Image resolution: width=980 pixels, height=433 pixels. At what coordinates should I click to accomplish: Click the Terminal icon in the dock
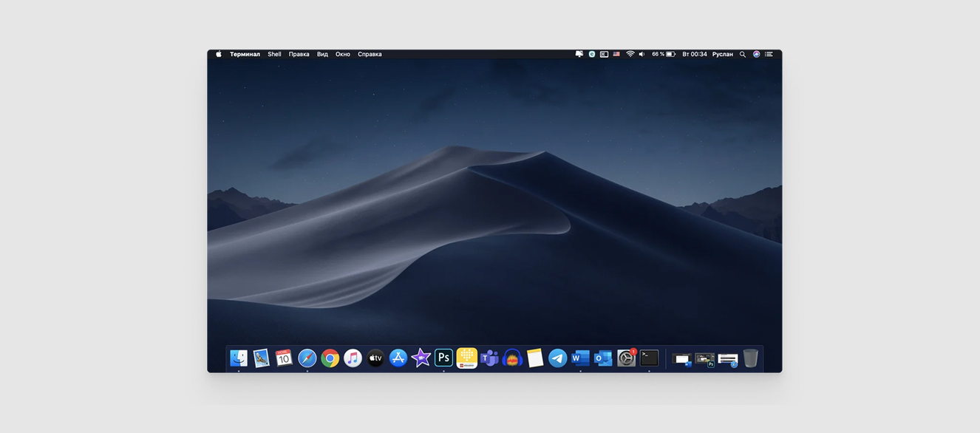[649, 358]
